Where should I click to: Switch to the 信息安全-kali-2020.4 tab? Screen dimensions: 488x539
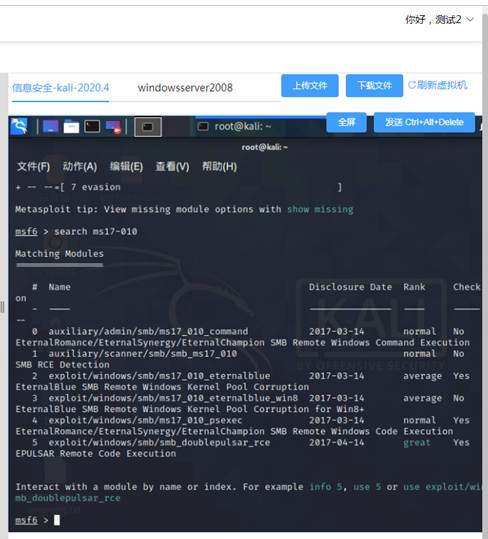60,88
